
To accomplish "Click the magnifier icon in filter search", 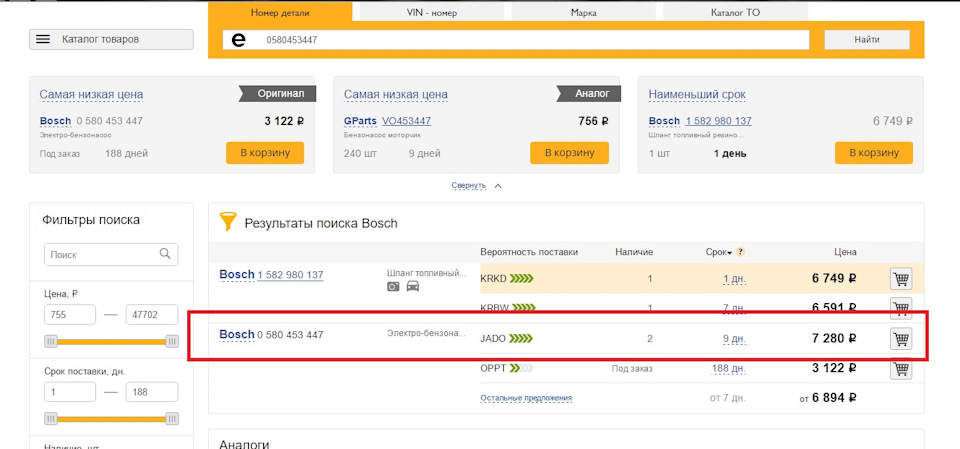I will pyautogui.click(x=165, y=254).
